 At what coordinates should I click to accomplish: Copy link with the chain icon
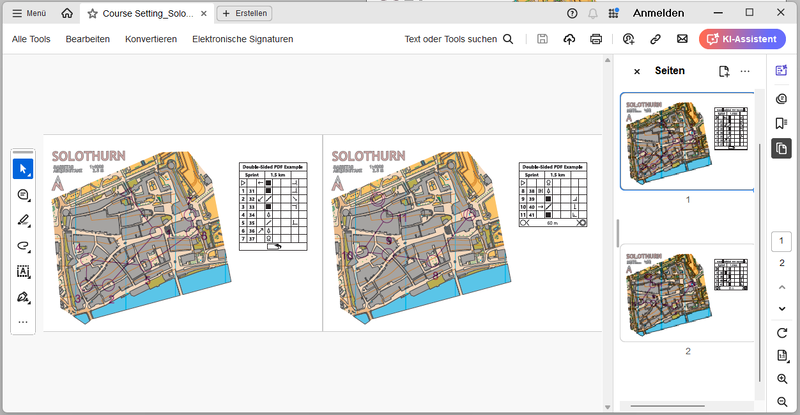(x=656, y=39)
